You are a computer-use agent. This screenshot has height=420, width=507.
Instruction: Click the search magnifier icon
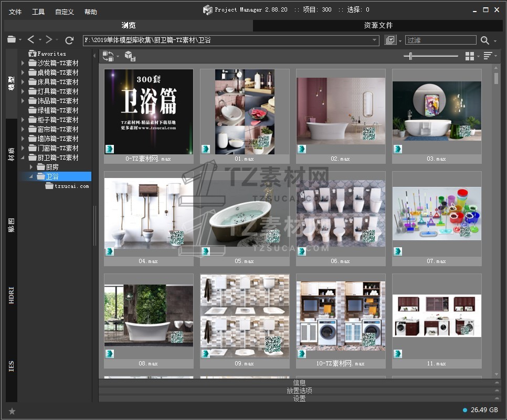[484, 40]
